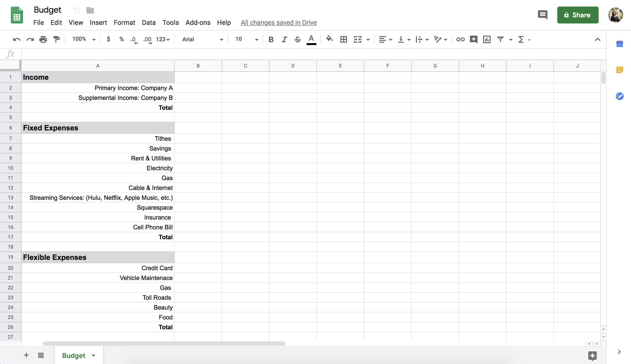
Task: Open the Explore button at bottom right
Action: click(592, 356)
